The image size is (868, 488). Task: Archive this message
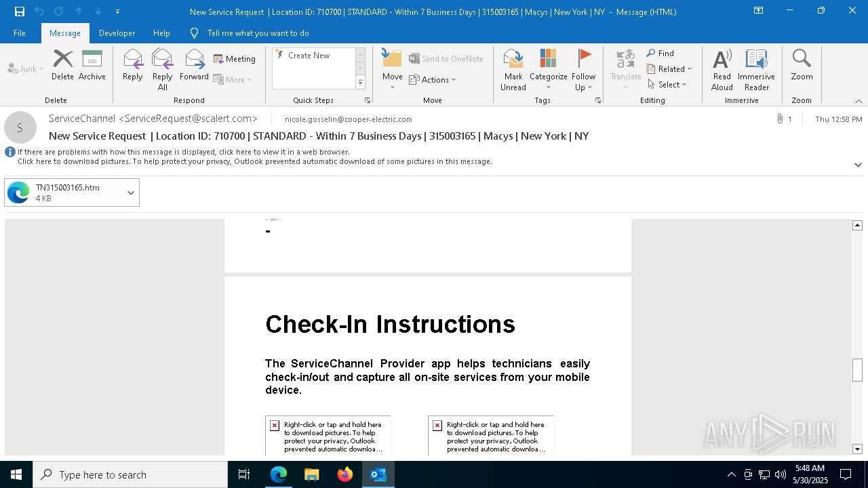92,65
